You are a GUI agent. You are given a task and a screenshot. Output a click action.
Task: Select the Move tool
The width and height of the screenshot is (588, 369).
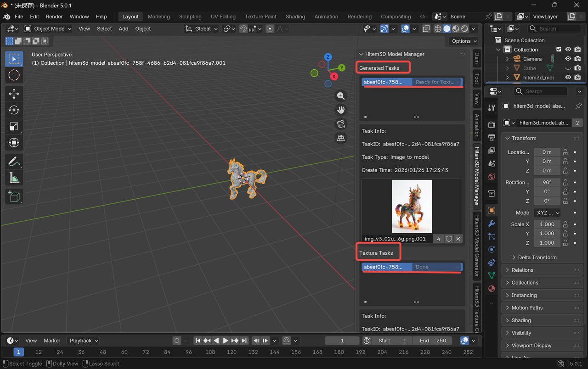[x=14, y=94]
